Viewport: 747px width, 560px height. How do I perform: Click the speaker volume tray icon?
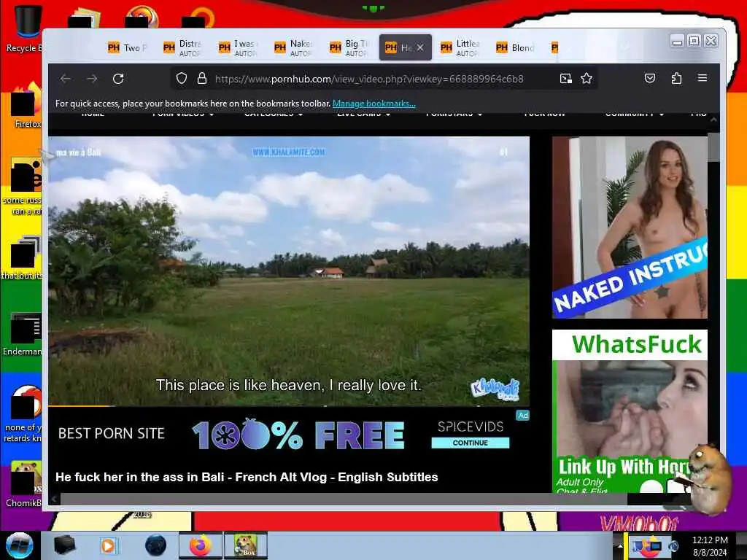click(x=673, y=546)
